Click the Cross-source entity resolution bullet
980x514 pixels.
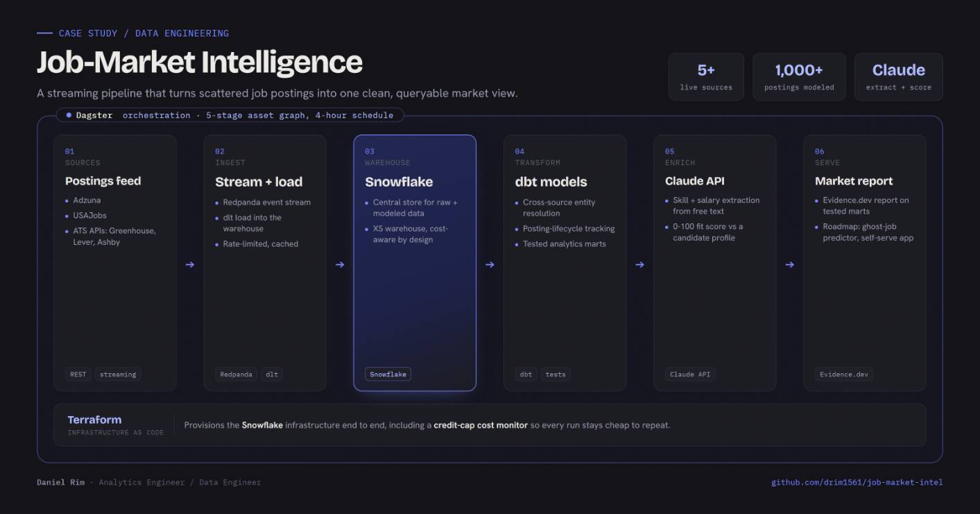tap(559, 208)
